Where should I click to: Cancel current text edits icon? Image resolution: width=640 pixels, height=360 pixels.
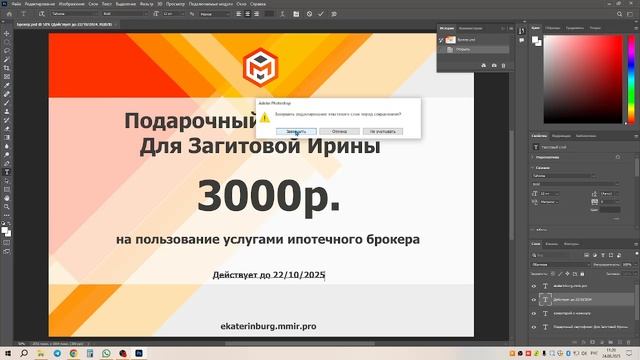coord(309,14)
